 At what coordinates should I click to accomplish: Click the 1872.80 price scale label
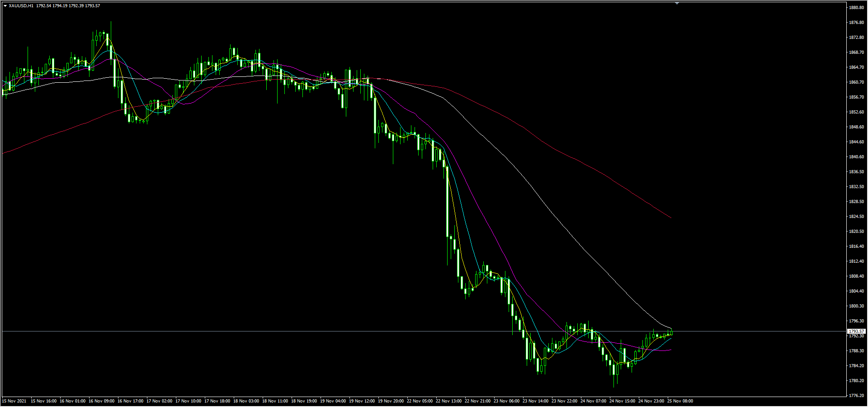(856, 38)
